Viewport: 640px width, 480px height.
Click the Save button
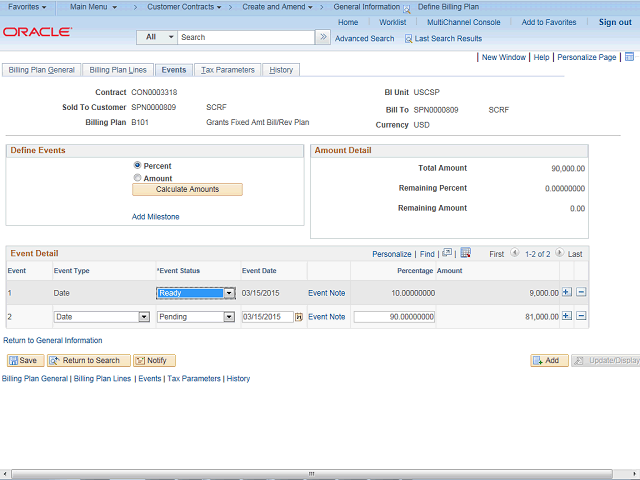click(25, 360)
